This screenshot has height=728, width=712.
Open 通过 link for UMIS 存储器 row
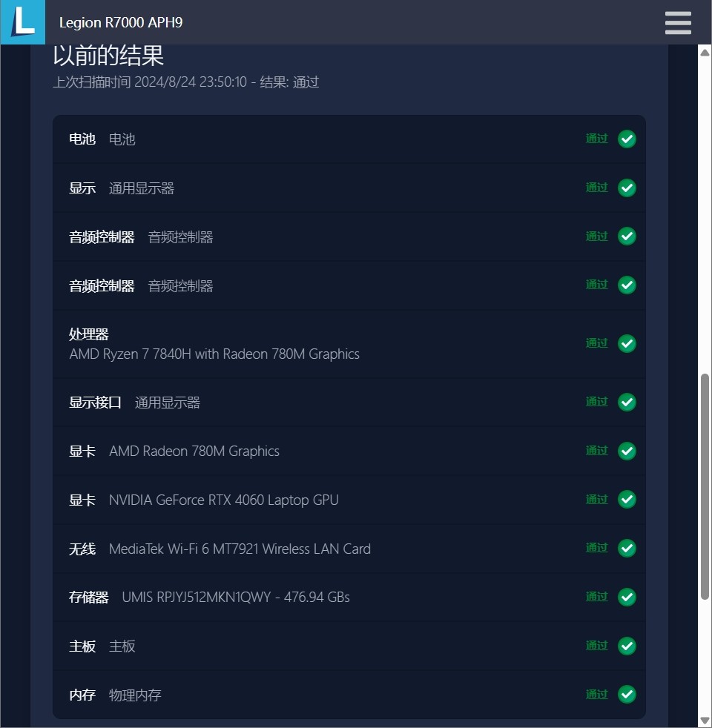(x=596, y=597)
